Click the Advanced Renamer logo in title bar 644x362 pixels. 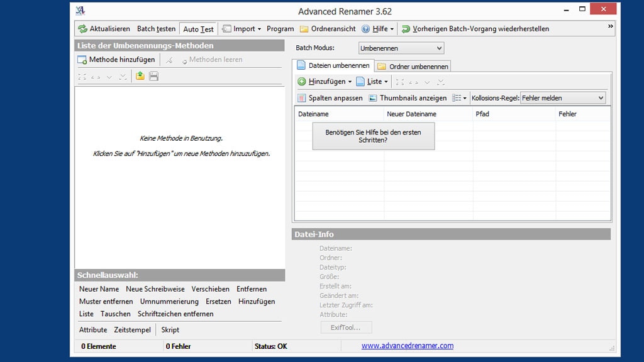[80, 10]
